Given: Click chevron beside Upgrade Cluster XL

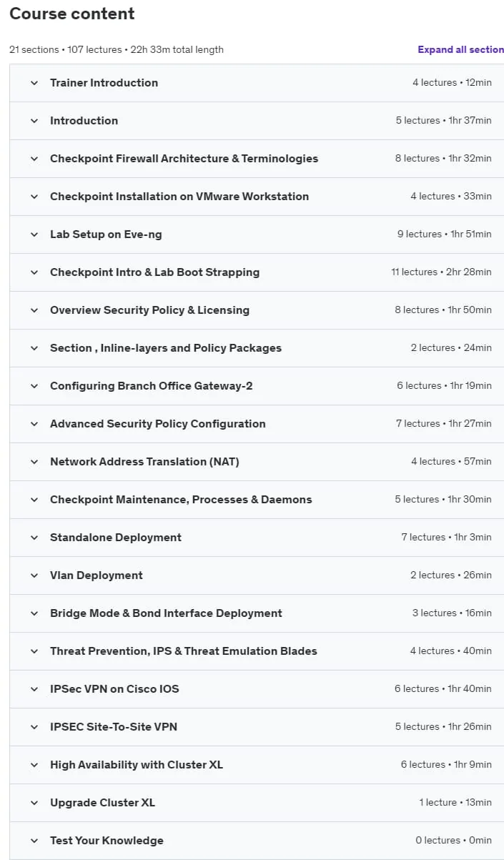Looking at the screenshot, I should (34, 803).
